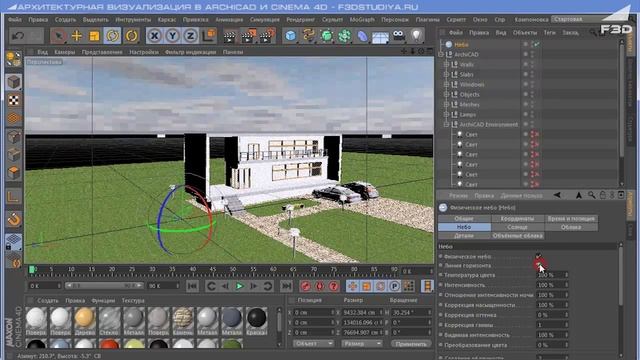Switch to the Солнце tab
Image resolution: width=640 pixels, height=360 pixels.
[517, 227]
